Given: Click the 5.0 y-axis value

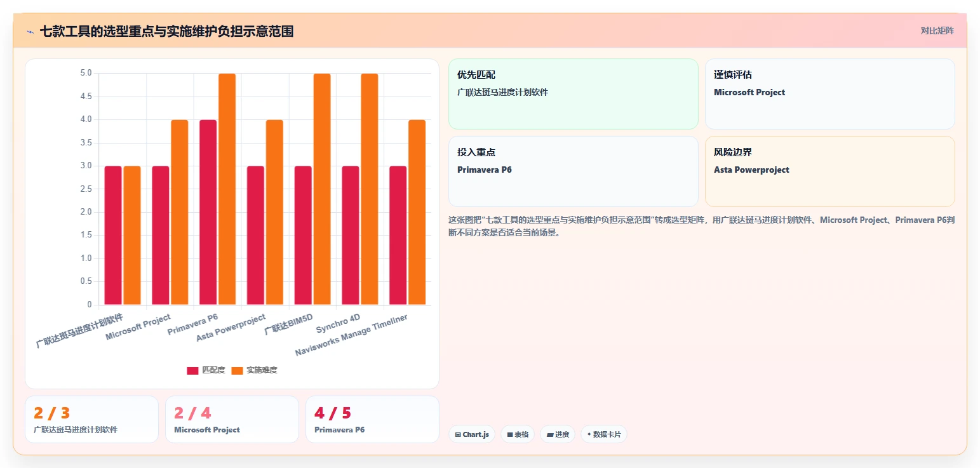Looking at the screenshot, I should coord(86,74).
